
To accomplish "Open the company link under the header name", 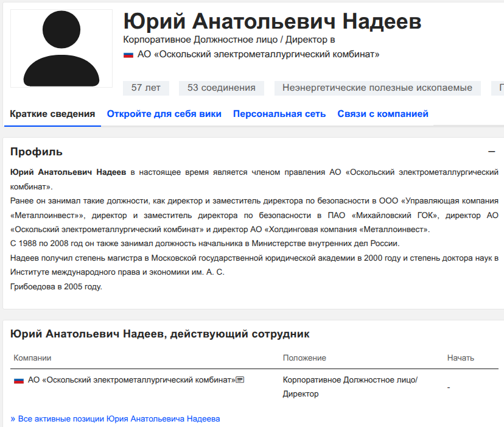I will click(258, 55).
